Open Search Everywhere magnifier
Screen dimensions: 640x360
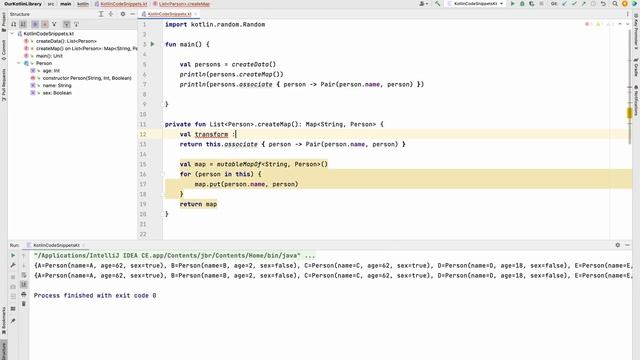coord(615,4)
